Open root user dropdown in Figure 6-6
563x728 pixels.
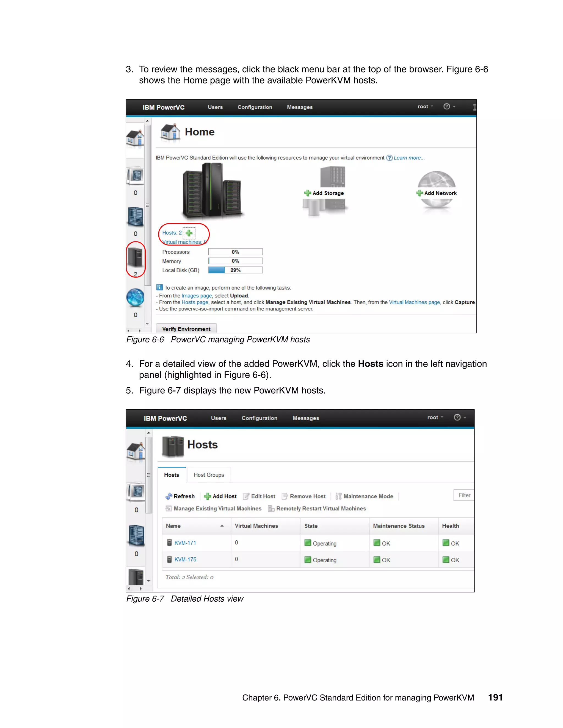(x=425, y=107)
